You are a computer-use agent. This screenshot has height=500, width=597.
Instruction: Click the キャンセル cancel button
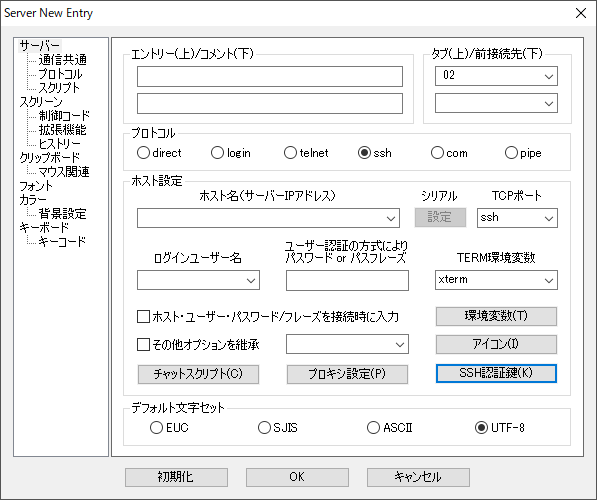coord(418,478)
